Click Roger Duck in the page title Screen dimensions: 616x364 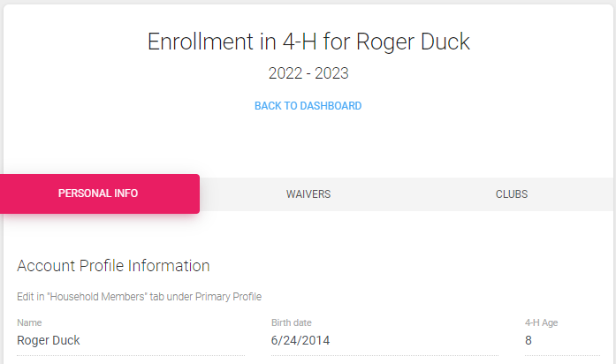[x=413, y=42]
